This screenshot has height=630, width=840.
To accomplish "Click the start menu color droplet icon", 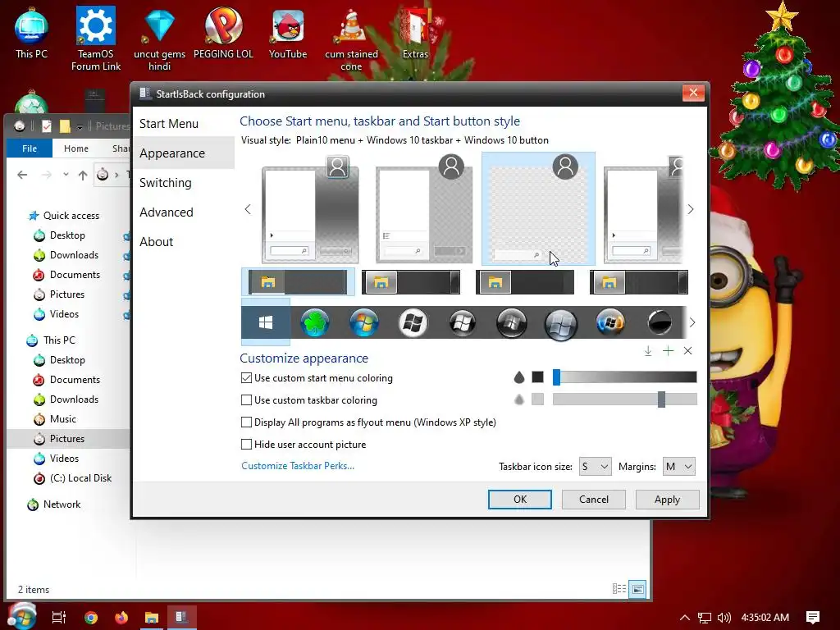I will [x=518, y=377].
